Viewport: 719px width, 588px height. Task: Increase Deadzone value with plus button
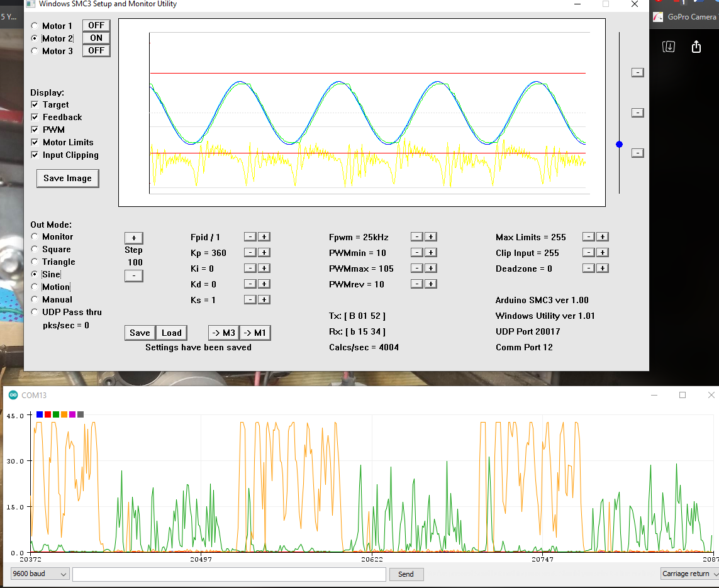pyautogui.click(x=602, y=269)
